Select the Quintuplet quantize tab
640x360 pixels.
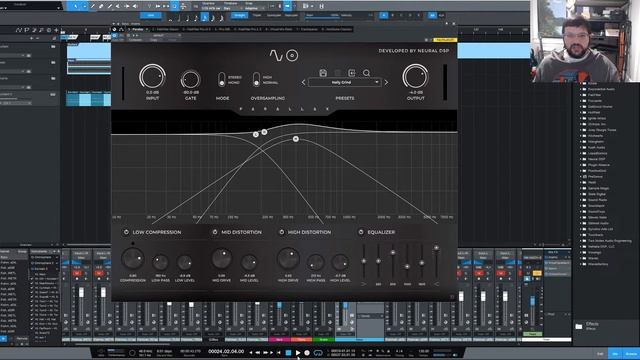click(x=274, y=16)
